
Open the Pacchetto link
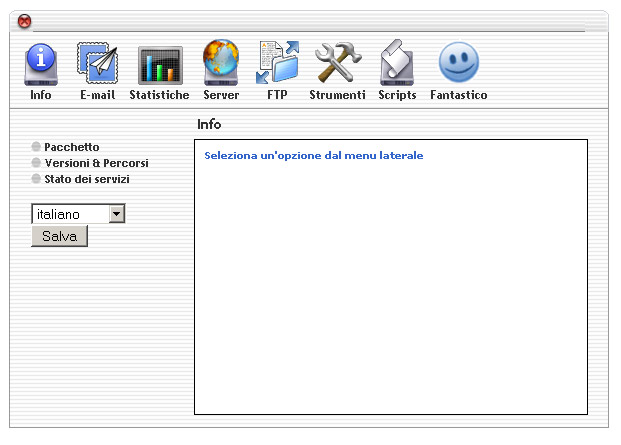click(x=72, y=147)
